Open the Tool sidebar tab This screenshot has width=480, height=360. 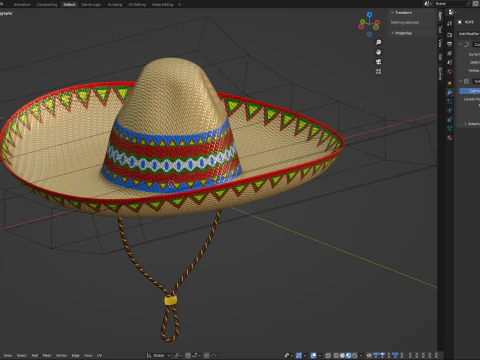tap(440, 29)
